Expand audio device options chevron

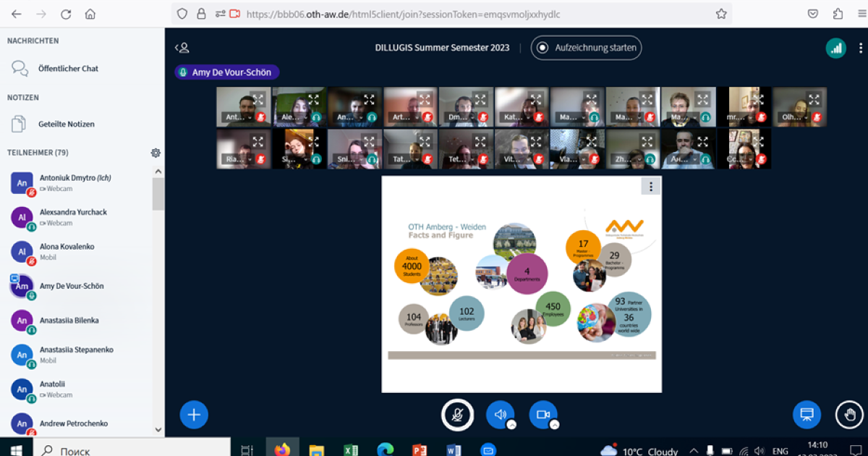pos(511,425)
